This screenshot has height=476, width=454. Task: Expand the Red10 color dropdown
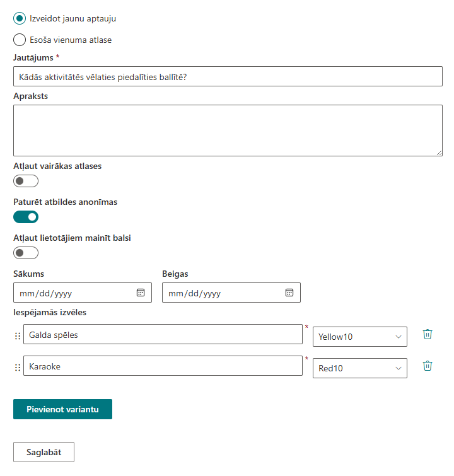[x=360, y=368]
